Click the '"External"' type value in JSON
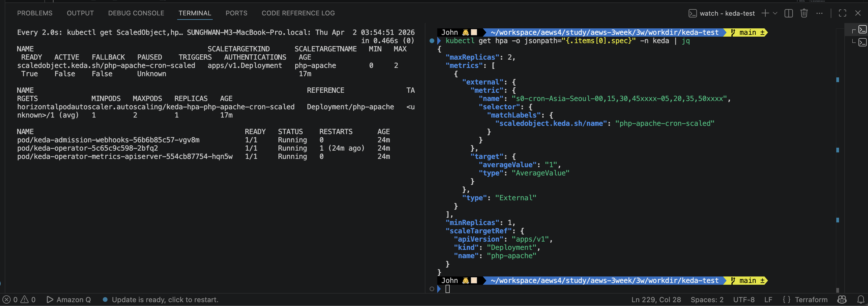 point(516,198)
